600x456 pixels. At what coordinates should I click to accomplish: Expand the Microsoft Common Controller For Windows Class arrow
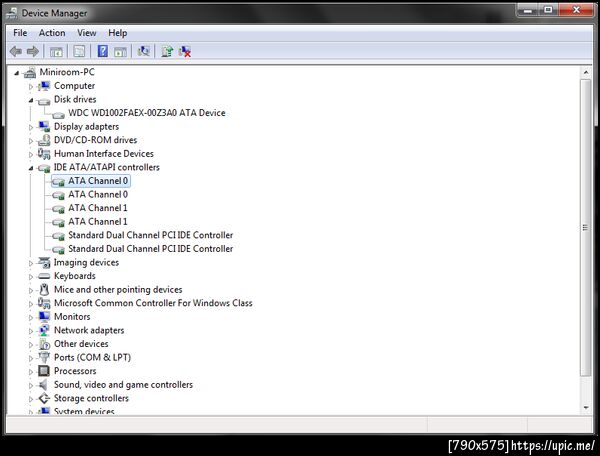click(31, 304)
